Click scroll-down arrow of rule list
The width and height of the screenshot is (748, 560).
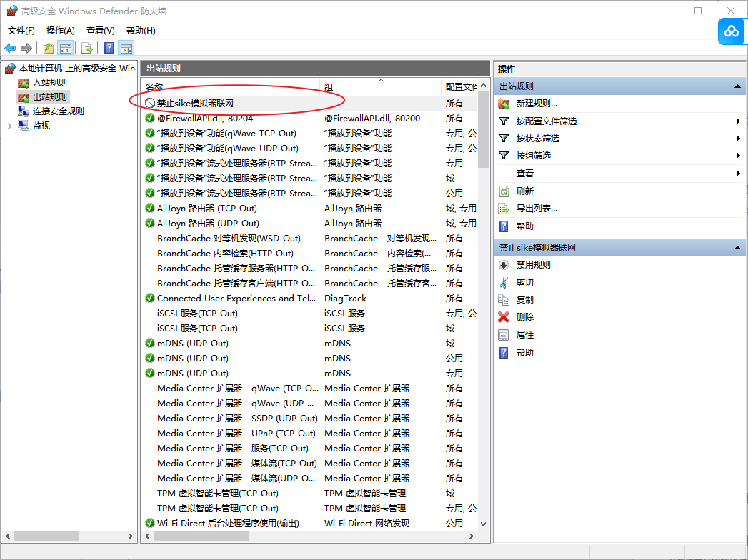(483, 524)
